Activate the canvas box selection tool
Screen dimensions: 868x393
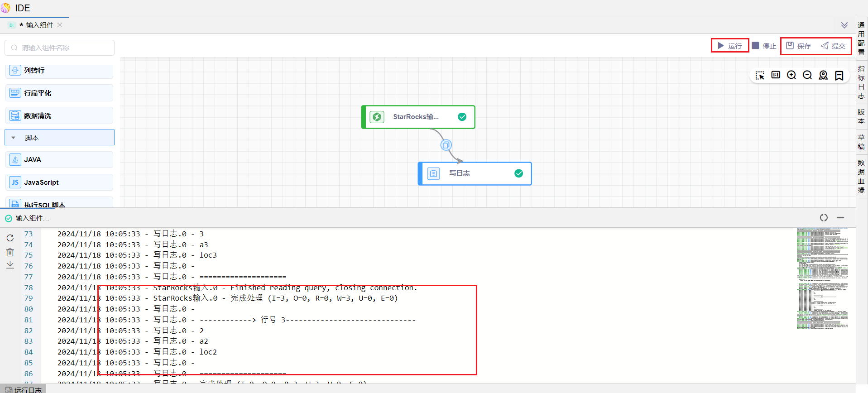760,75
